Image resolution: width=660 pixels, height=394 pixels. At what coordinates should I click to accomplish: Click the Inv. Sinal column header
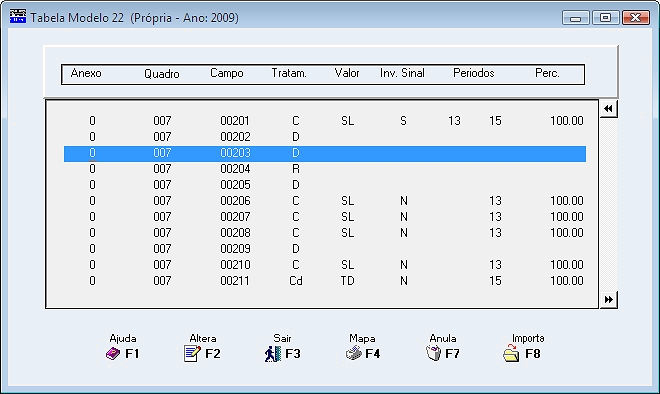pos(402,73)
